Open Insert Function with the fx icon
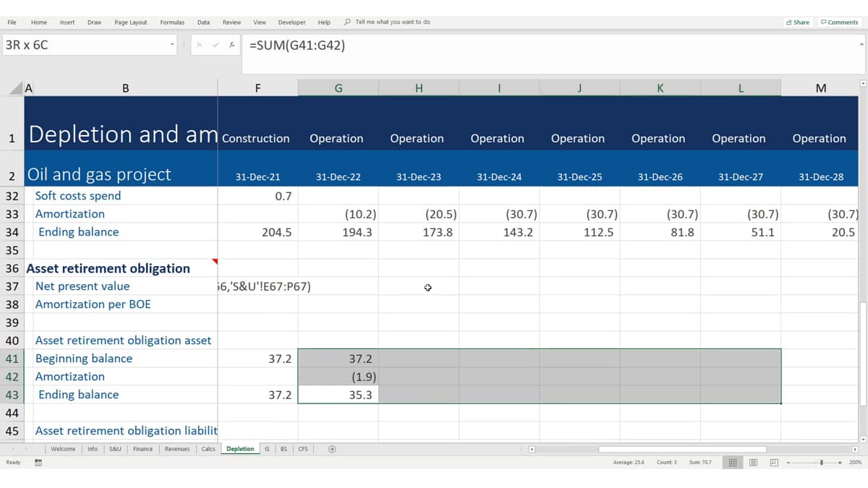Image resolution: width=868 pixels, height=488 pixels. coord(231,45)
